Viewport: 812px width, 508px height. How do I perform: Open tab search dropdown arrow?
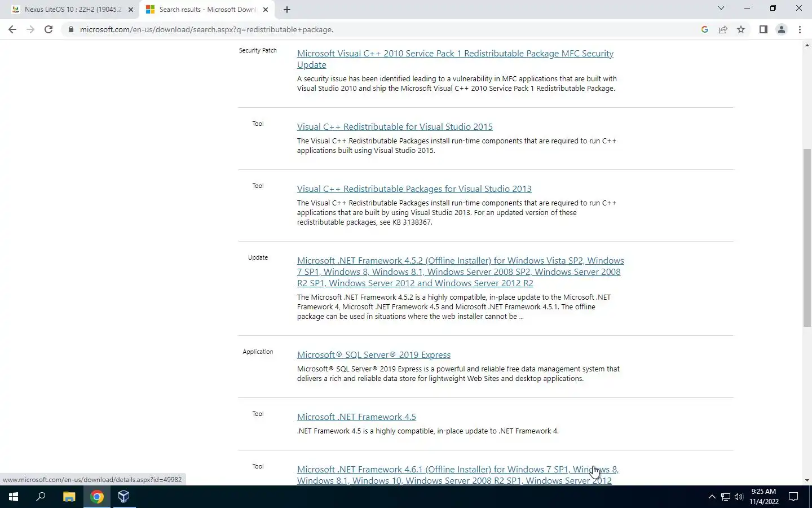click(x=721, y=8)
